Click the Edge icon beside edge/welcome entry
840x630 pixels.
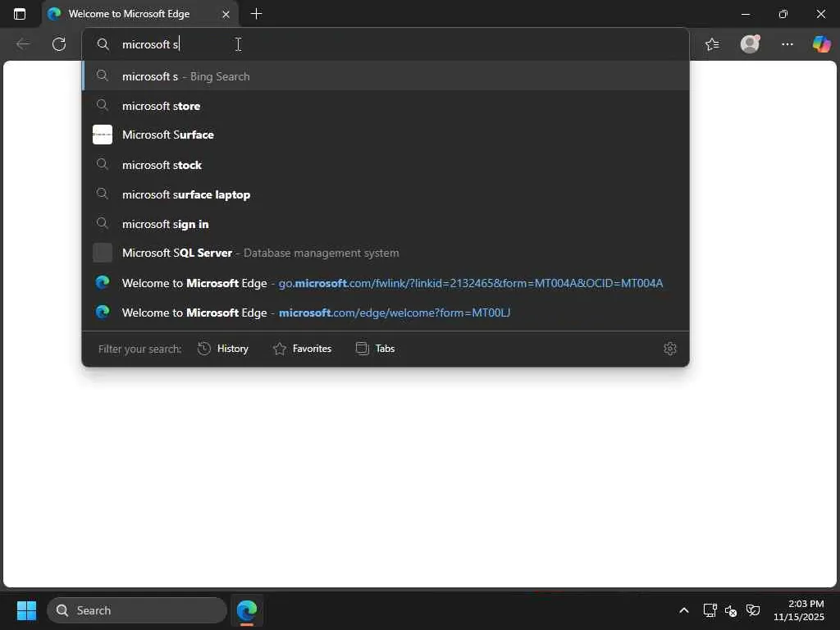pos(103,312)
